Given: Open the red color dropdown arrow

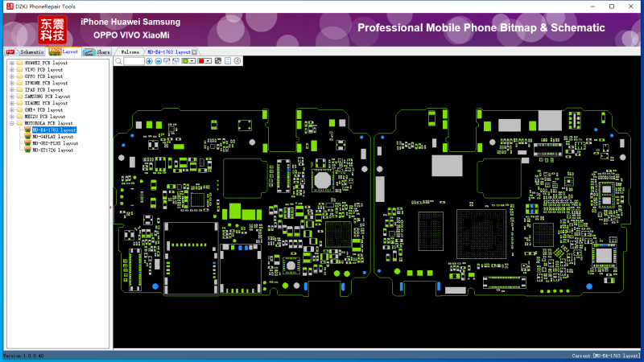Looking at the screenshot, I should click(208, 61).
